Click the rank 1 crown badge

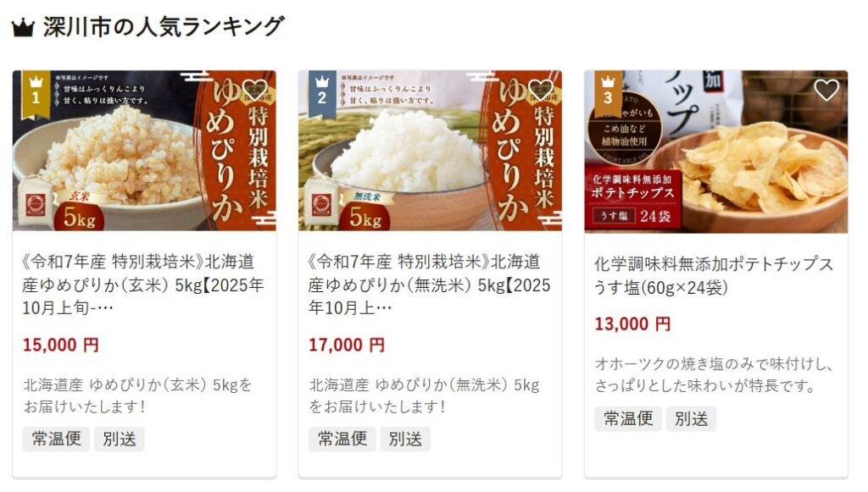pyautogui.click(x=36, y=94)
